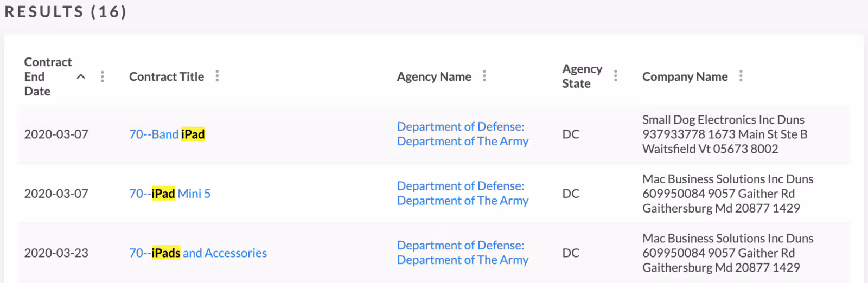
Task: Click the Contract End Date header text
Action: pyautogui.click(x=48, y=76)
